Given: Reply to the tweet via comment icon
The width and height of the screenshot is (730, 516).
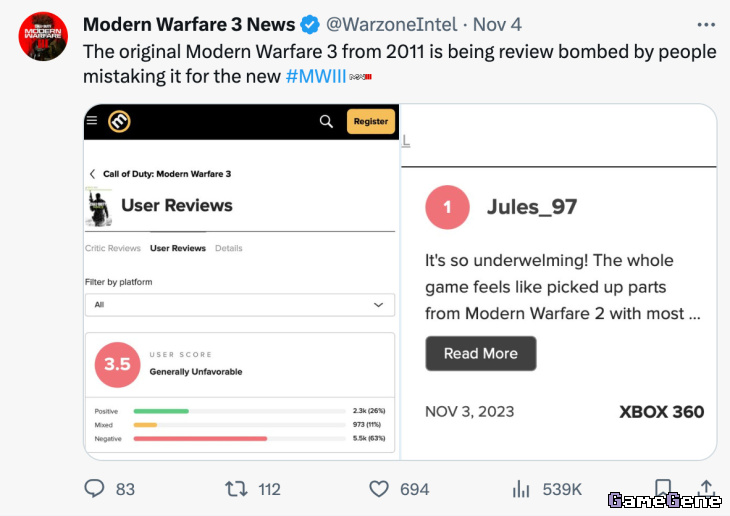Looking at the screenshot, I should click(x=95, y=489).
